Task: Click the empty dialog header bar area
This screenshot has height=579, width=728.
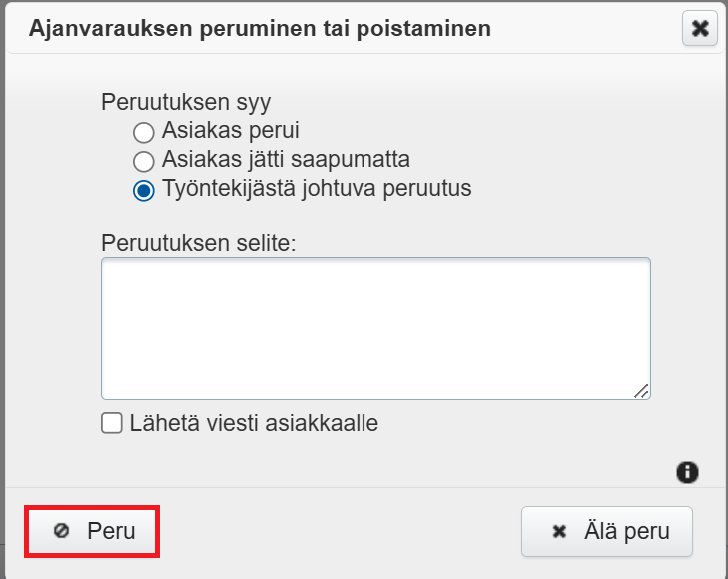Action: [589, 28]
